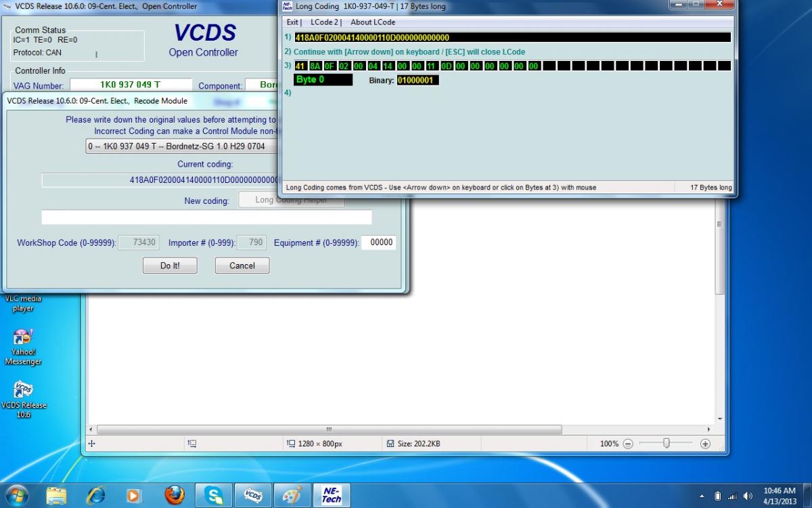Launch Internet Explorer from the taskbar
The image size is (812, 508).
point(95,495)
